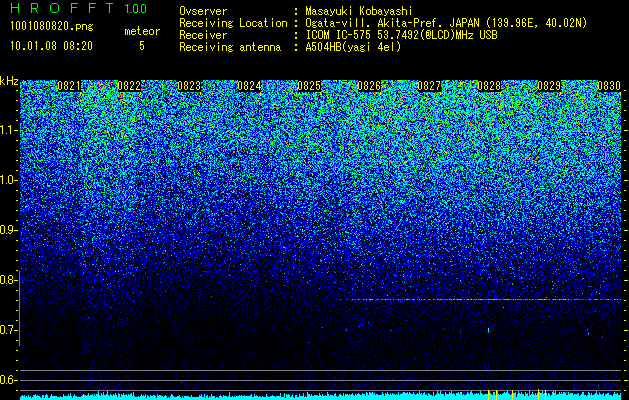Click the A504HB(yagi 4el) antenna text

tap(353, 47)
